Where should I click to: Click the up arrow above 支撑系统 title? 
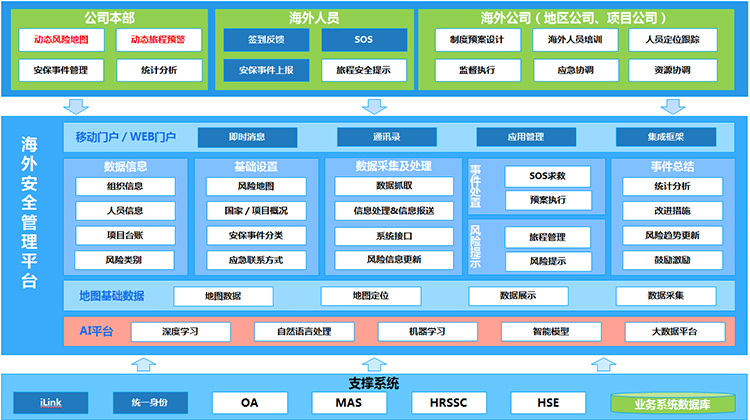click(374, 365)
